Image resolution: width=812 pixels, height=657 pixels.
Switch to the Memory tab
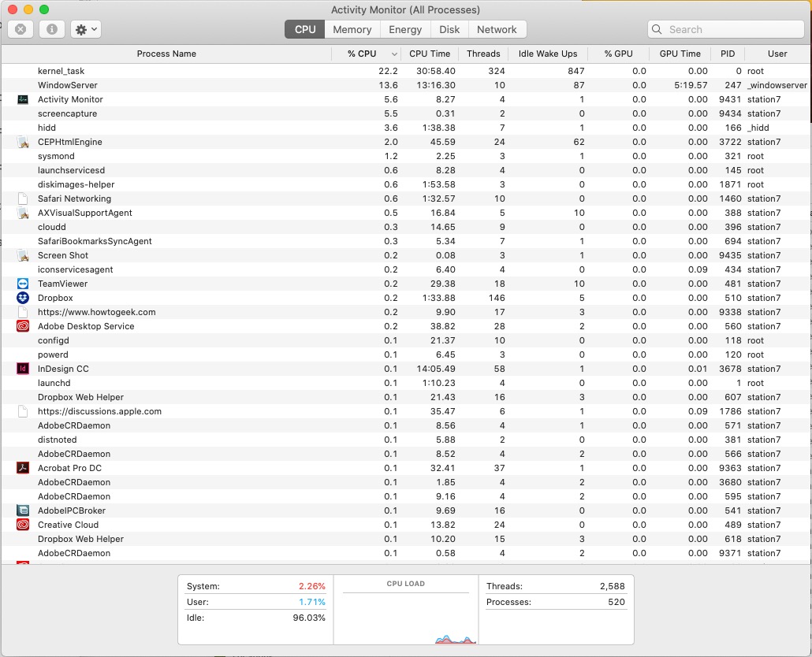pos(352,29)
